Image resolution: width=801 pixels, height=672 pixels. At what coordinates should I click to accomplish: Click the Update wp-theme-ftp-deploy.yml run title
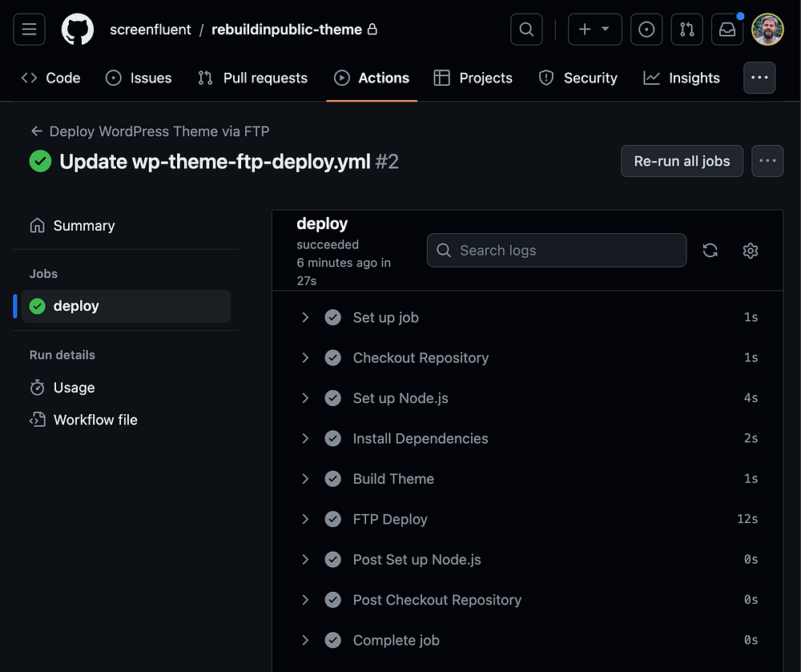[215, 161]
